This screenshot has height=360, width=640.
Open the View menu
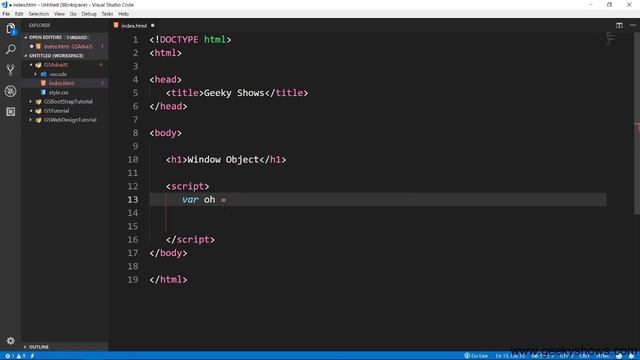coord(59,14)
